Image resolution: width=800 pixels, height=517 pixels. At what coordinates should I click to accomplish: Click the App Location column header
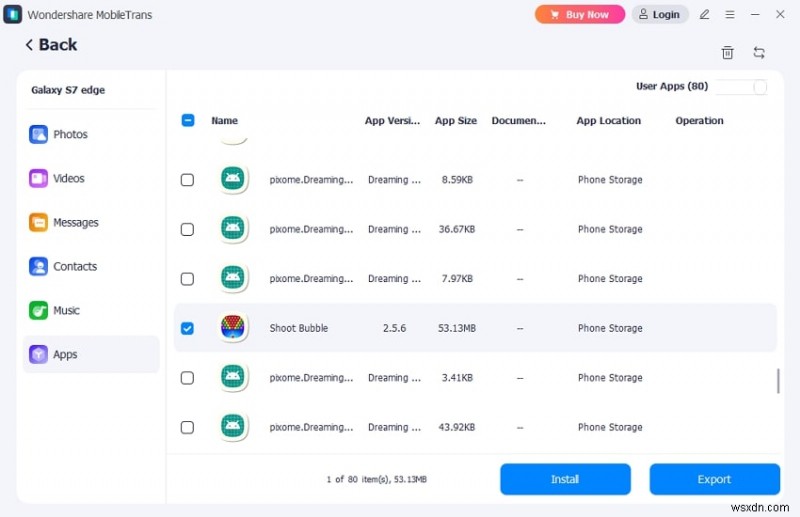[x=609, y=121]
